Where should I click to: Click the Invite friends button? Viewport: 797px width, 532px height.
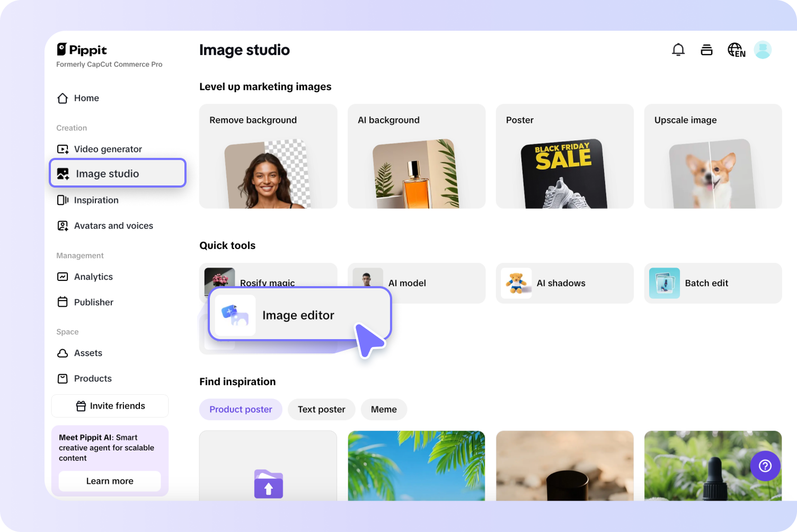tap(110, 405)
